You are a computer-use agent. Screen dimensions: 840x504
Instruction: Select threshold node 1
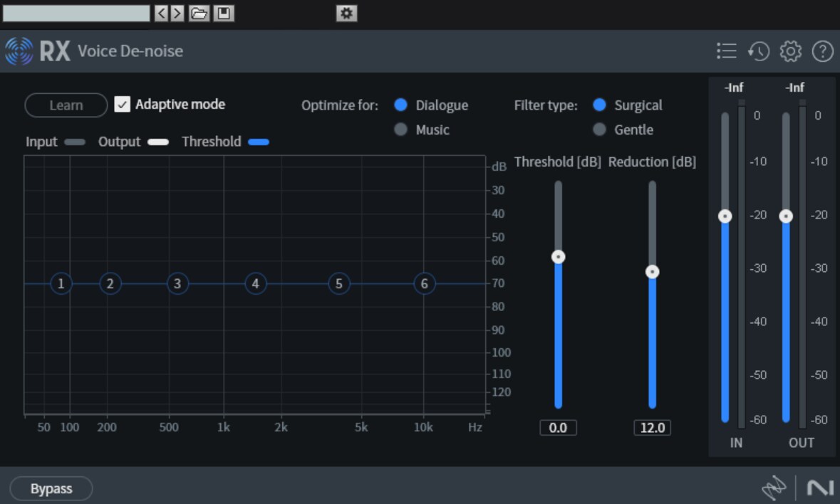61,283
